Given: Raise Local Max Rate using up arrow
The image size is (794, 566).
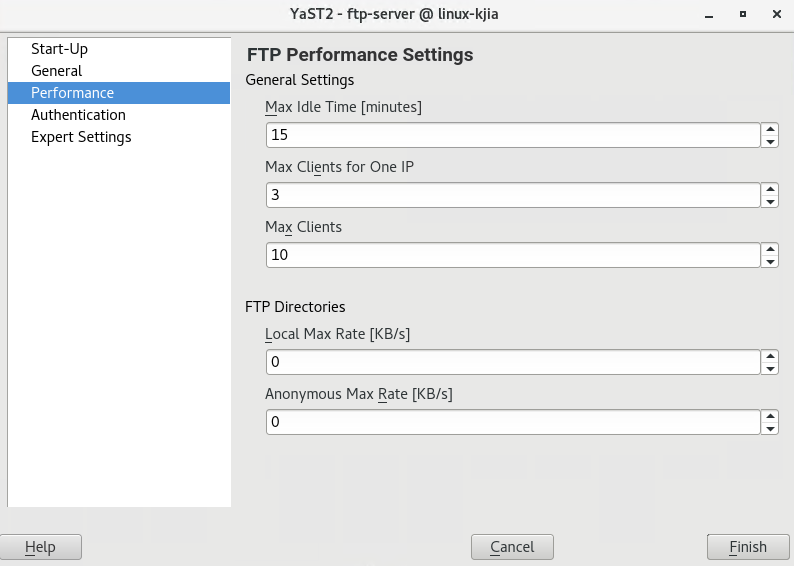Looking at the screenshot, I should (x=770, y=356).
